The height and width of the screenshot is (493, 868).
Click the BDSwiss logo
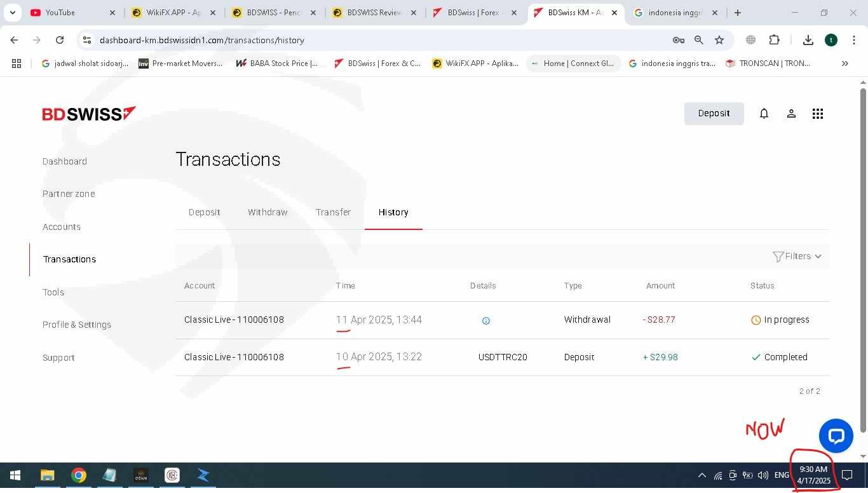(x=89, y=114)
